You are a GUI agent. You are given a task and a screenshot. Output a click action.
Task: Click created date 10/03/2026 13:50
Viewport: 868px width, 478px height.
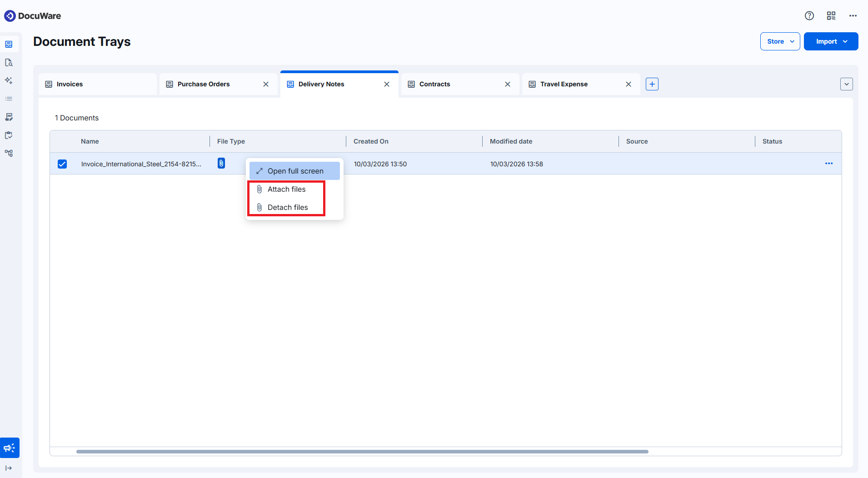point(380,164)
